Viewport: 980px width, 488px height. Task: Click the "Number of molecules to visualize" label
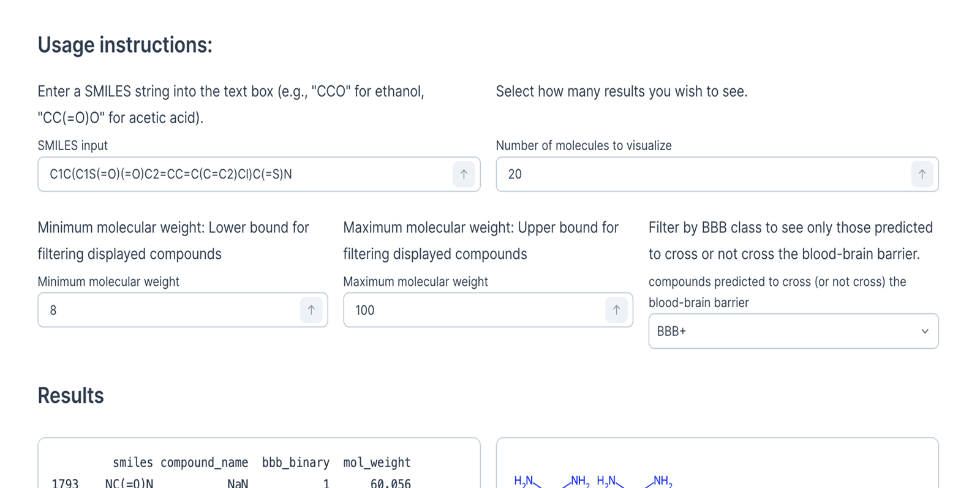click(583, 146)
